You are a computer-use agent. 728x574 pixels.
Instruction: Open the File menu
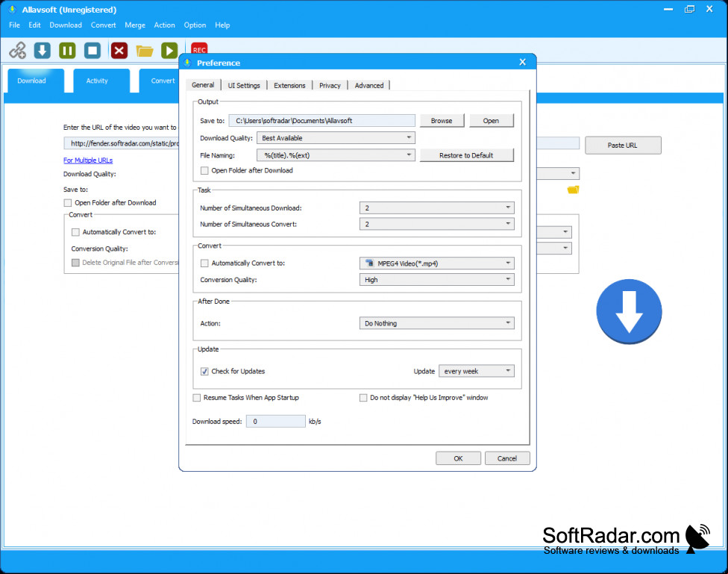14,25
